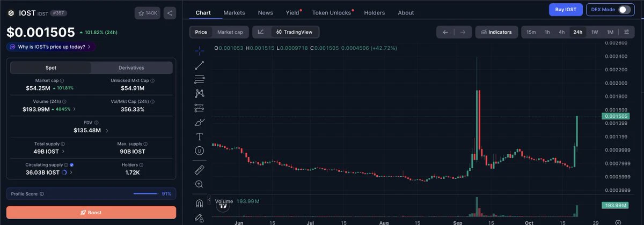
Task: Toggle DEX Mode switch
Action: click(x=624, y=10)
